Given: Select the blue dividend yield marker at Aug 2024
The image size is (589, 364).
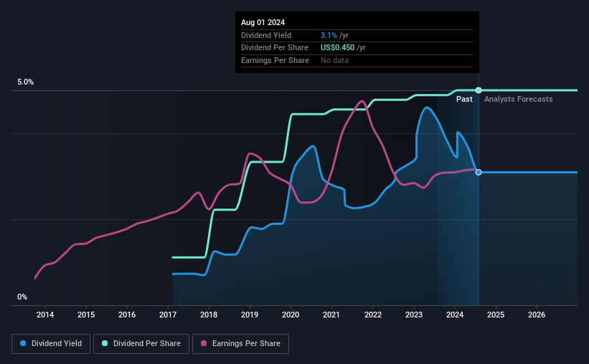Looking at the screenshot, I should point(479,172).
